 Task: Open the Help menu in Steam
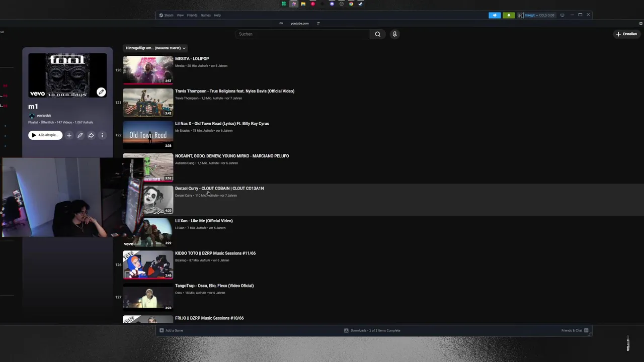pyautogui.click(x=217, y=15)
